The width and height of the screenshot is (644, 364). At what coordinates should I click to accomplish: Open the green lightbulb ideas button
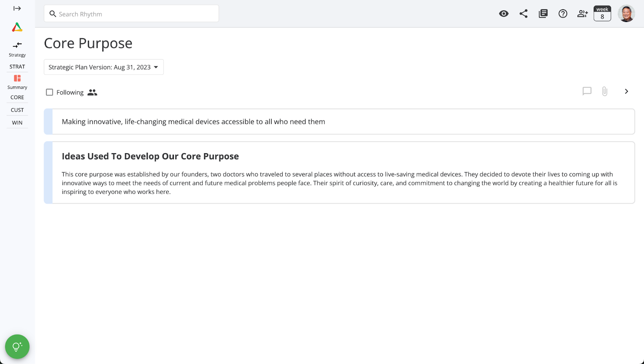(17, 347)
